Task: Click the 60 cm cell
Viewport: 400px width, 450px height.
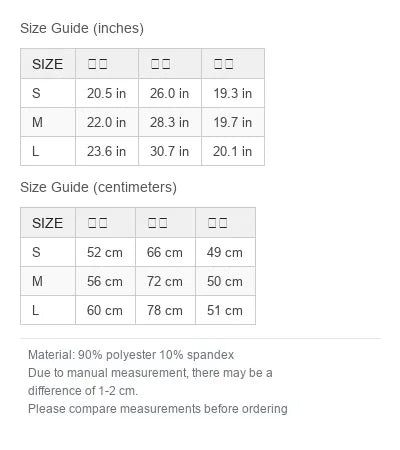Action: (x=105, y=310)
